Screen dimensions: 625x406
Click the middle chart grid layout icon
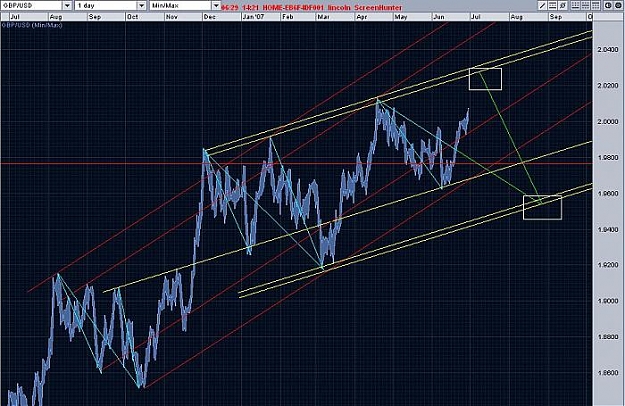point(585,6)
